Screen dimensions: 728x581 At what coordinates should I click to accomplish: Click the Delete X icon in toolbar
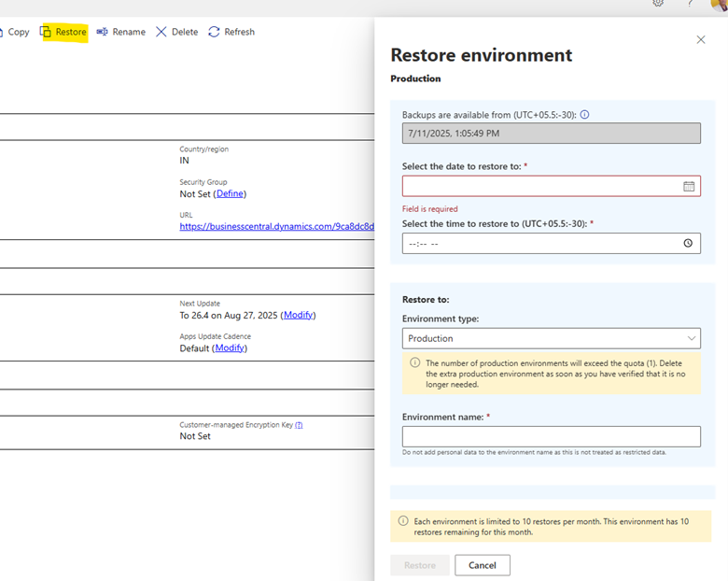coord(161,32)
